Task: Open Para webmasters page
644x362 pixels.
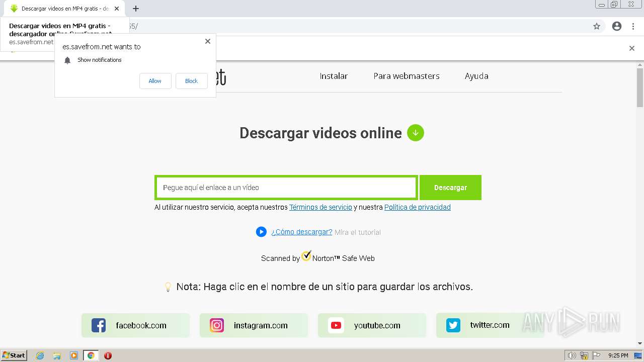Action: point(407,76)
